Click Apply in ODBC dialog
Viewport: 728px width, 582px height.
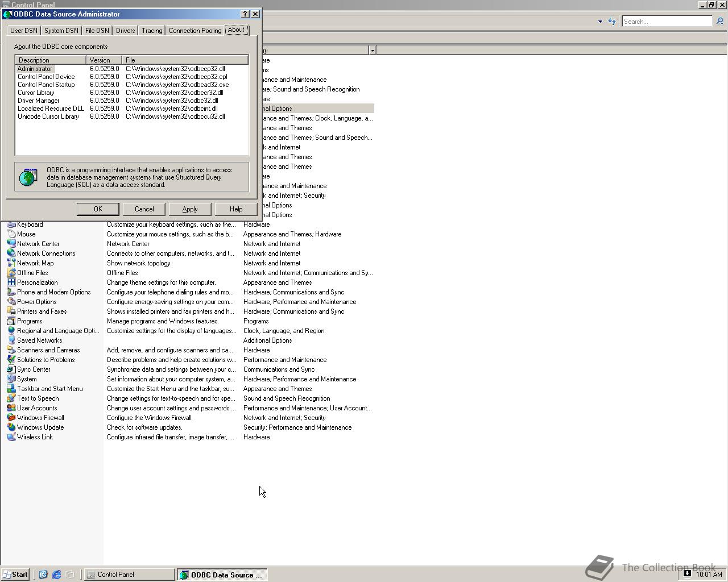190,209
